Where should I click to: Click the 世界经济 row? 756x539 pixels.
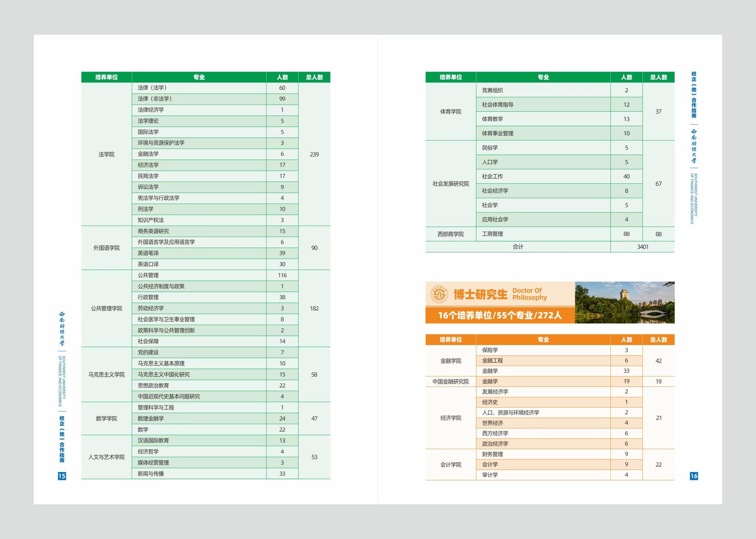pyautogui.click(x=559, y=423)
